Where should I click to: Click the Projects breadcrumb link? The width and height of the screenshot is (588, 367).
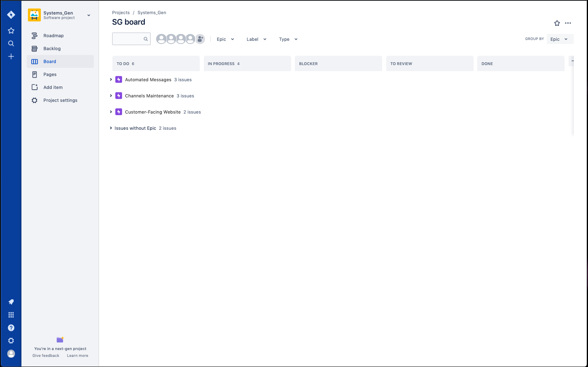click(121, 13)
